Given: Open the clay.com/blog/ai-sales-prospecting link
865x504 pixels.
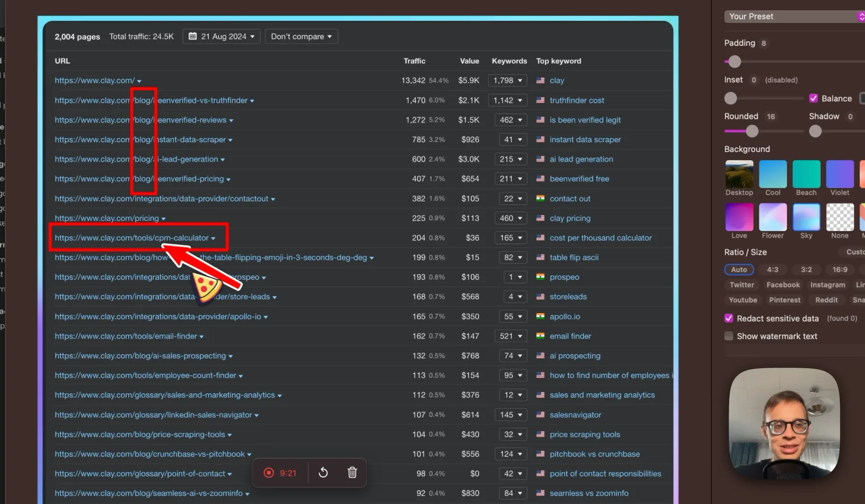Looking at the screenshot, I should point(140,356).
